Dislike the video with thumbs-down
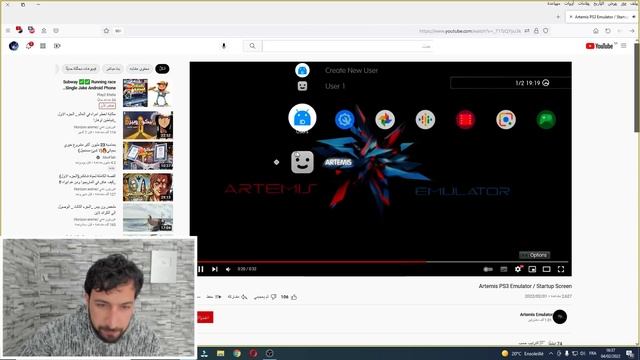 tap(273, 297)
